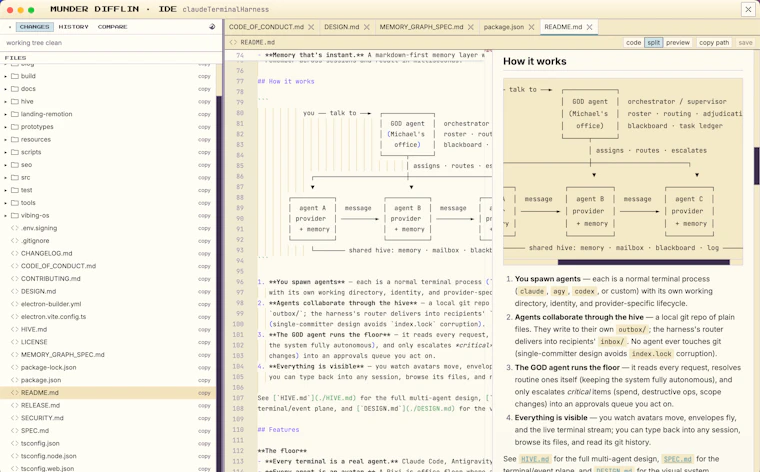Switch to the CODE_OF_CONDUCT.md tab
Screen dimensions: 760x472
[266, 27]
